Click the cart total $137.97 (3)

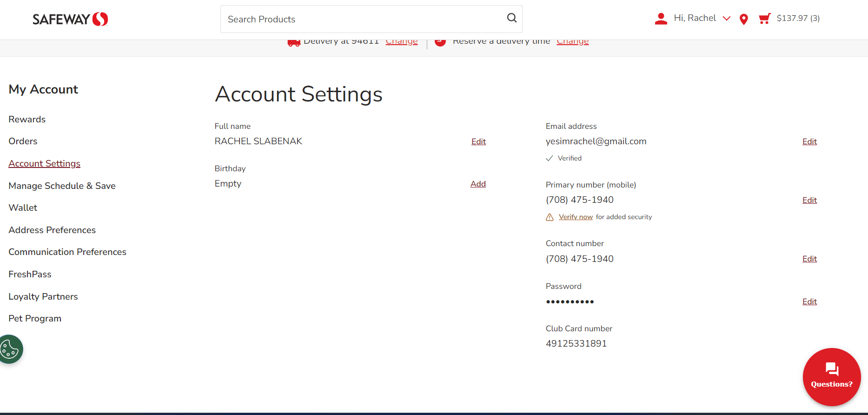[798, 19]
